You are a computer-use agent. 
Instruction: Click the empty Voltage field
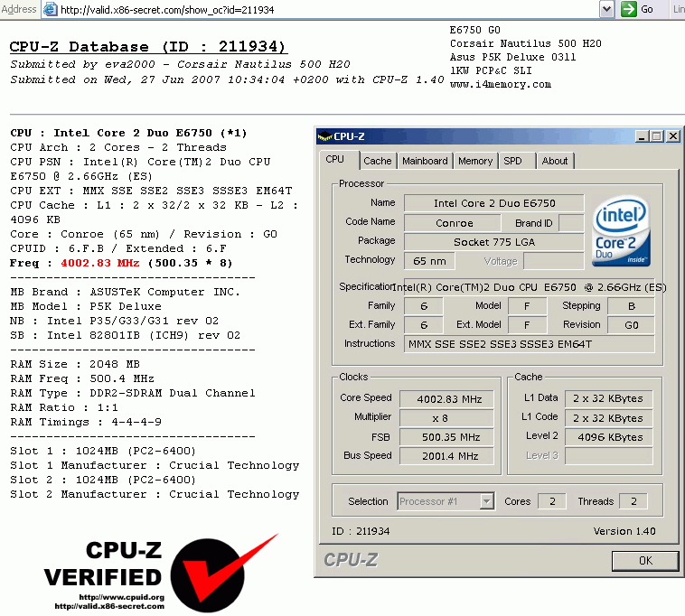[x=553, y=261]
